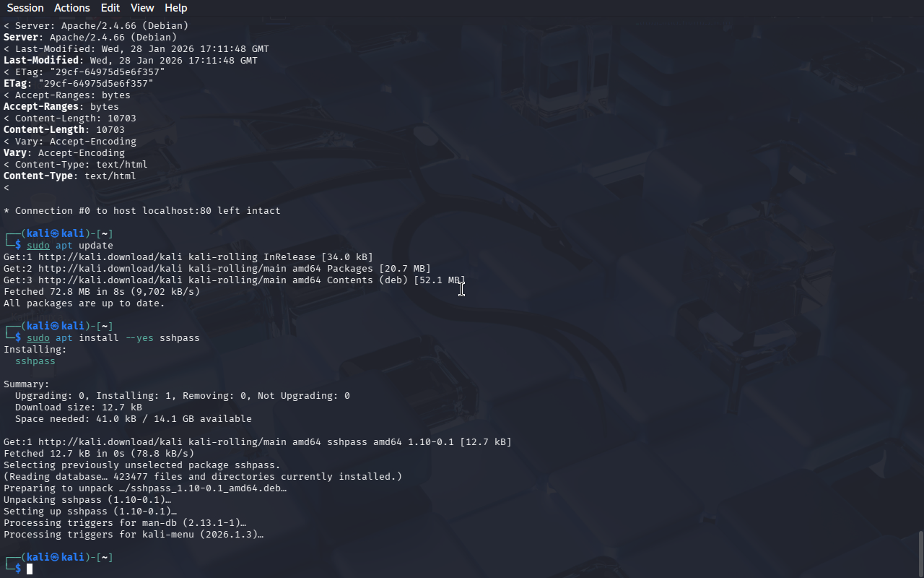Click the green 'sshpass' under Installing

[x=35, y=361]
